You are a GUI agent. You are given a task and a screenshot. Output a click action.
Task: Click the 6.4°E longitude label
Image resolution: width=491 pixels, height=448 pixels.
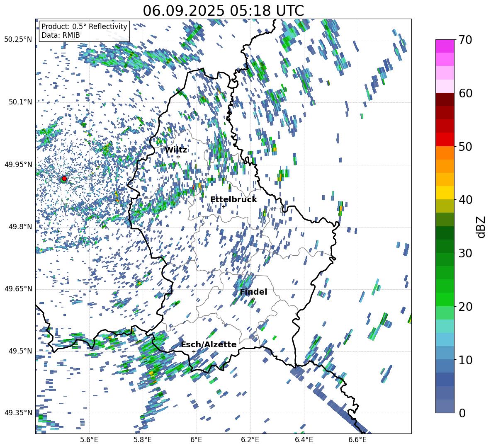(x=304, y=440)
